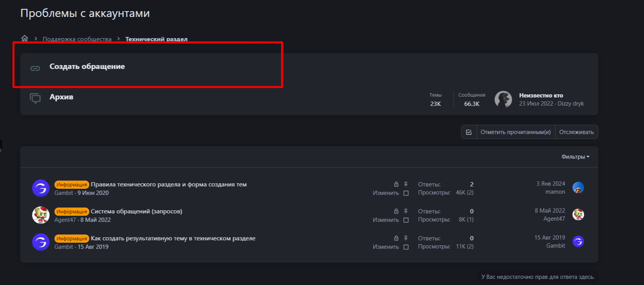Open the Фильтры dropdown
The image size is (644, 285).
pyautogui.click(x=575, y=157)
